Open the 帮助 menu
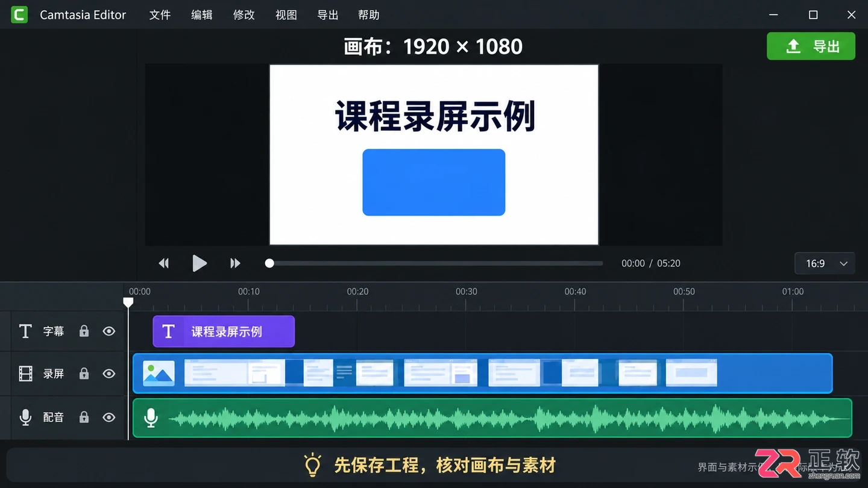 (x=369, y=15)
